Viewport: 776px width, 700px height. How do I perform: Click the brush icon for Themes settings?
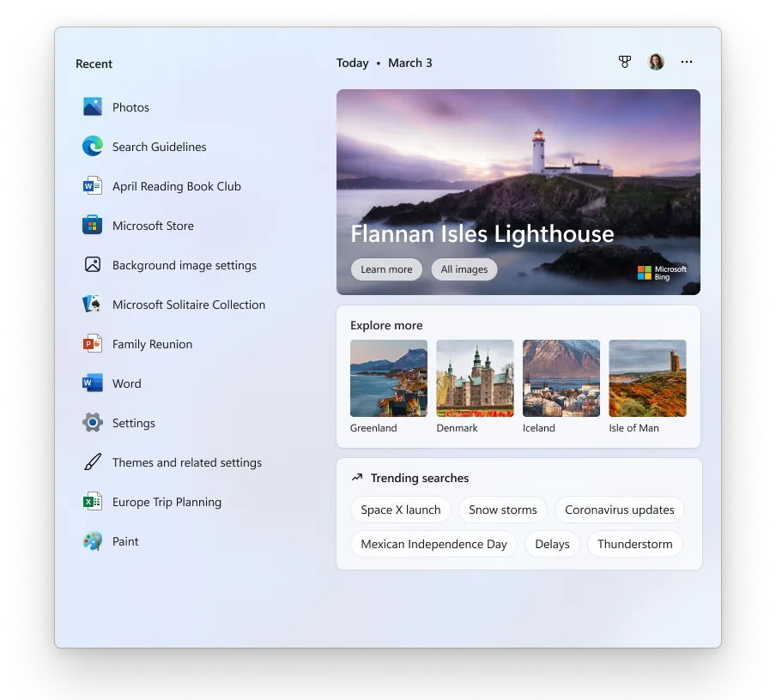coord(93,462)
